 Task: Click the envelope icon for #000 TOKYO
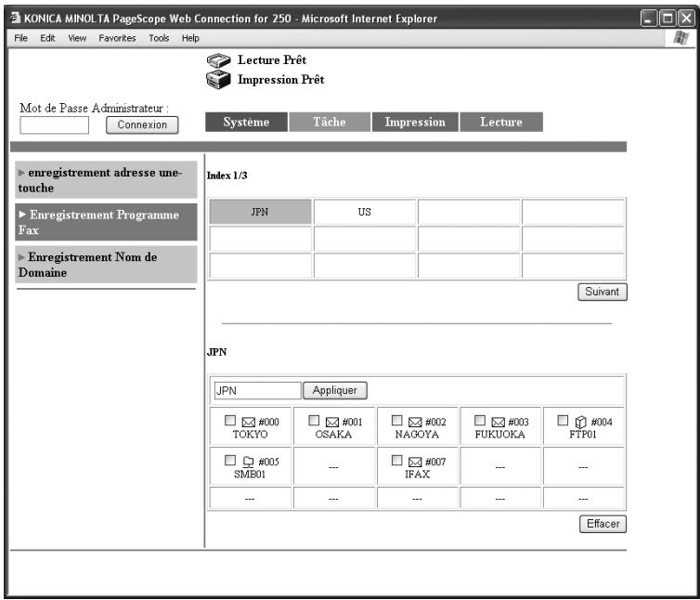[248, 422]
